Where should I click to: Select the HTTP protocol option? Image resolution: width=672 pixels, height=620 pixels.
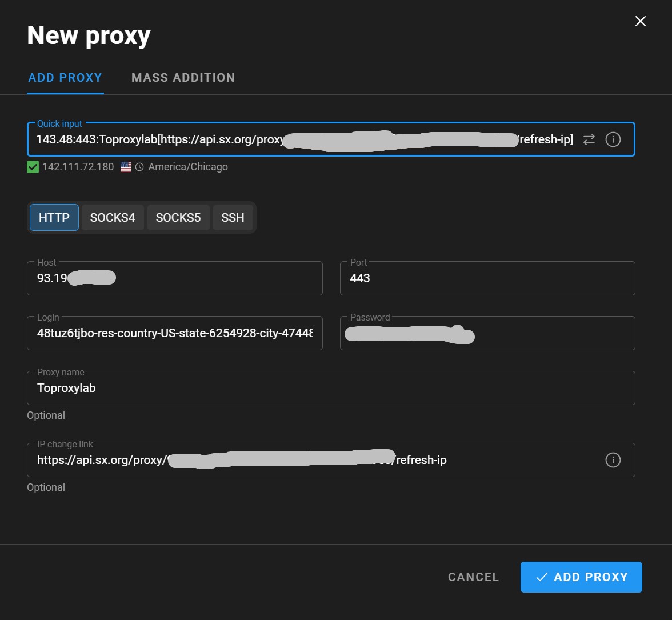point(54,217)
